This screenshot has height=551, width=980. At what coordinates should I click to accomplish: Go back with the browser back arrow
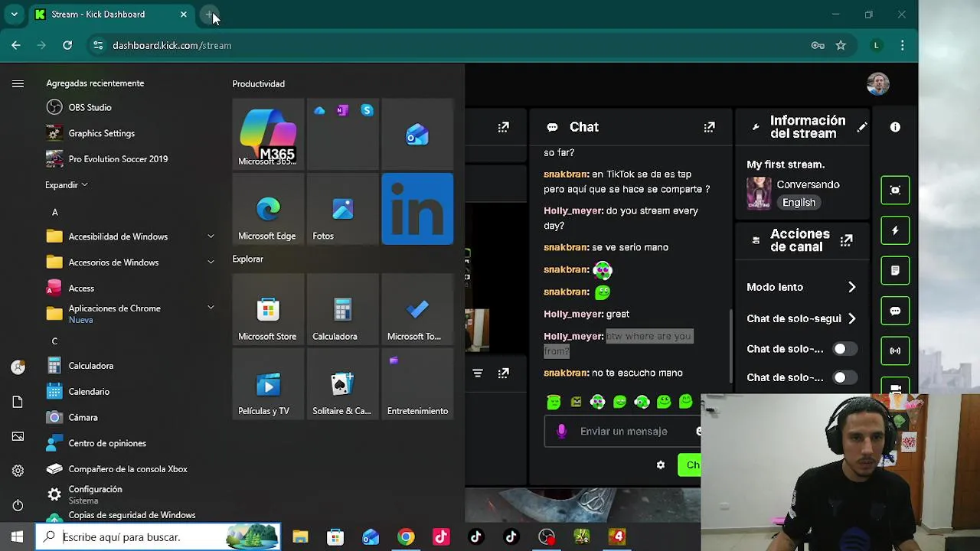pos(16,45)
